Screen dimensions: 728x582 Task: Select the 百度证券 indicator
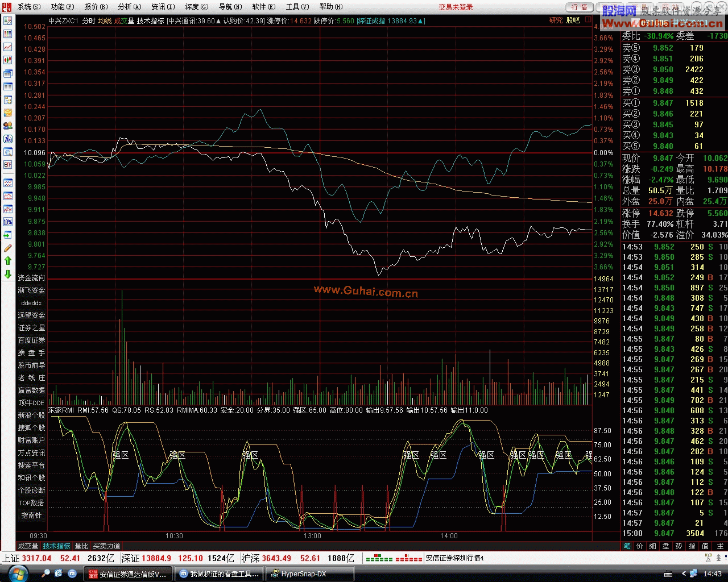pyautogui.click(x=31, y=340)
